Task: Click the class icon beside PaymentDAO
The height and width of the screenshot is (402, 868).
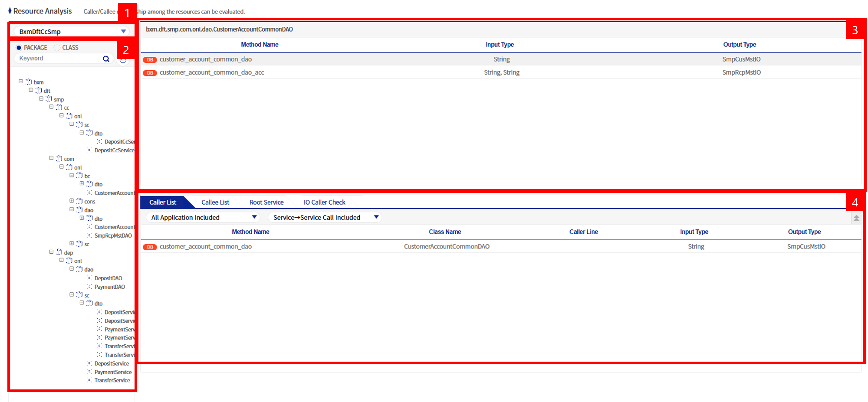Action: (x=89, y=287)
